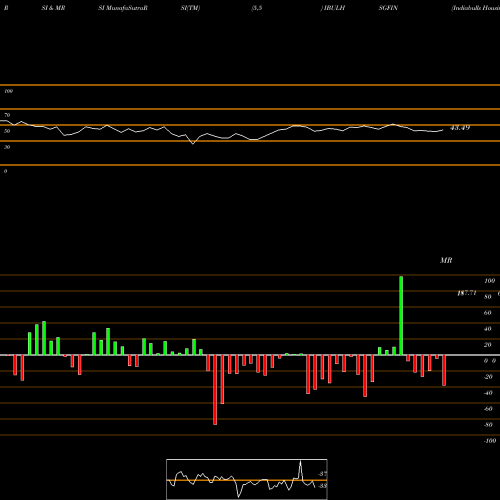
Task: Select the longest red MR histogram bar
Action: [x=215, y=390]
